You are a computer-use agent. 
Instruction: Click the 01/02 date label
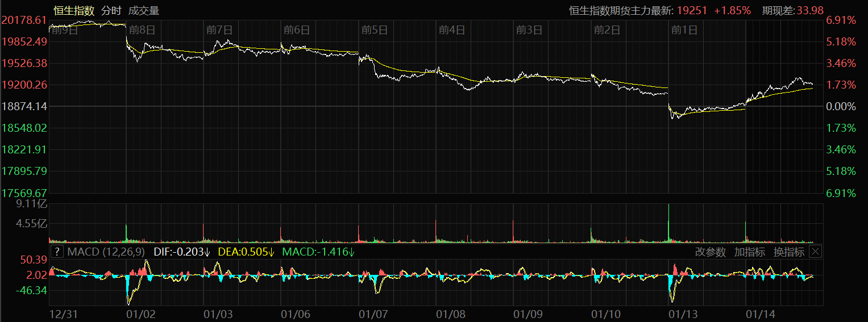click(140, 313)
